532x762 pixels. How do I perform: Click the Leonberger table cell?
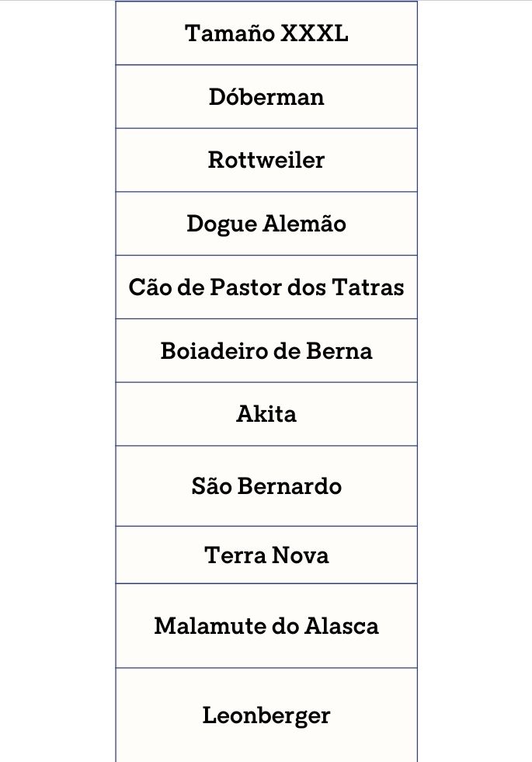pyautogui.click(x=266, y=715)
